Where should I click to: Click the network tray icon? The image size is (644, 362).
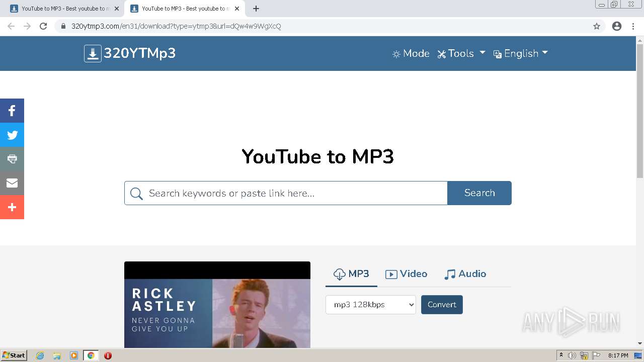(x=584, y=355)
